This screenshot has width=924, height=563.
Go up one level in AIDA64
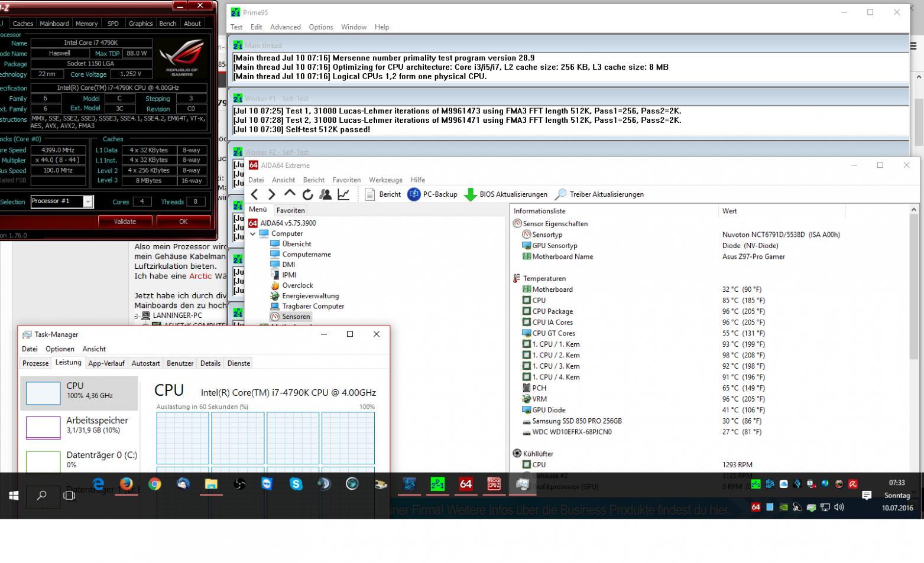290,194
